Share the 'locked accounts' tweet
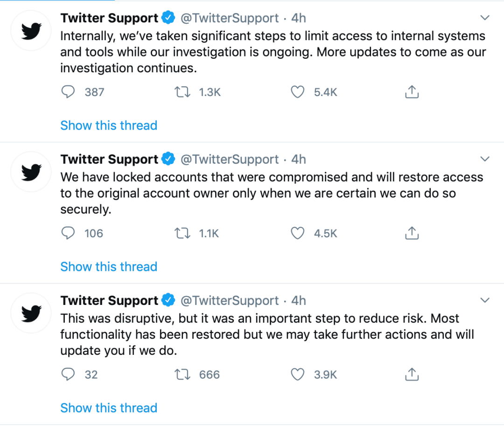 tap(411, 233)
